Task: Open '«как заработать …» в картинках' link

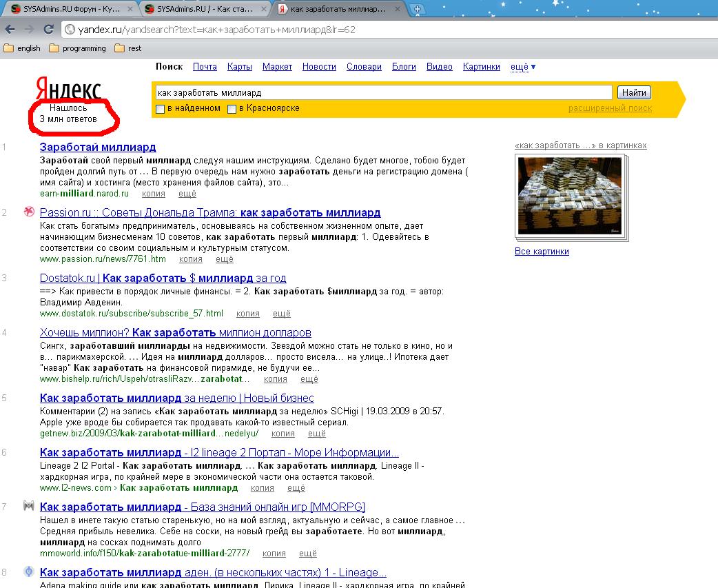Action: (581, 145)
